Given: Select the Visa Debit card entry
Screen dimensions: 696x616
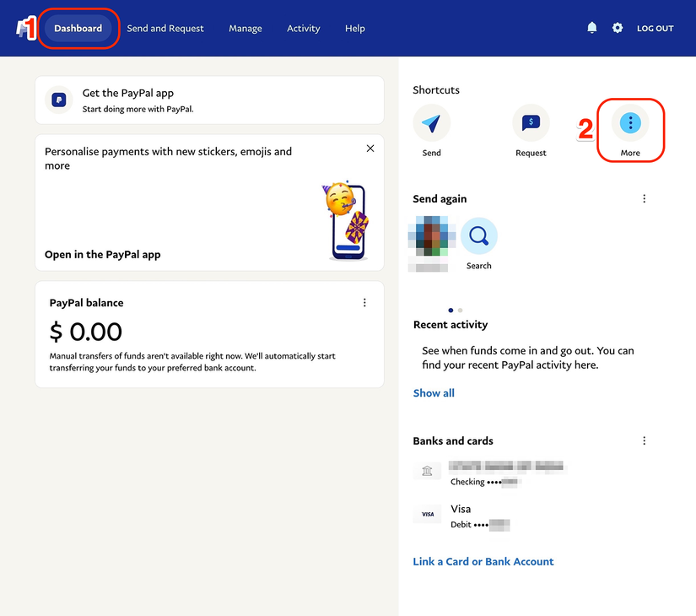Looking at the screenshot, I should (461, 516).
